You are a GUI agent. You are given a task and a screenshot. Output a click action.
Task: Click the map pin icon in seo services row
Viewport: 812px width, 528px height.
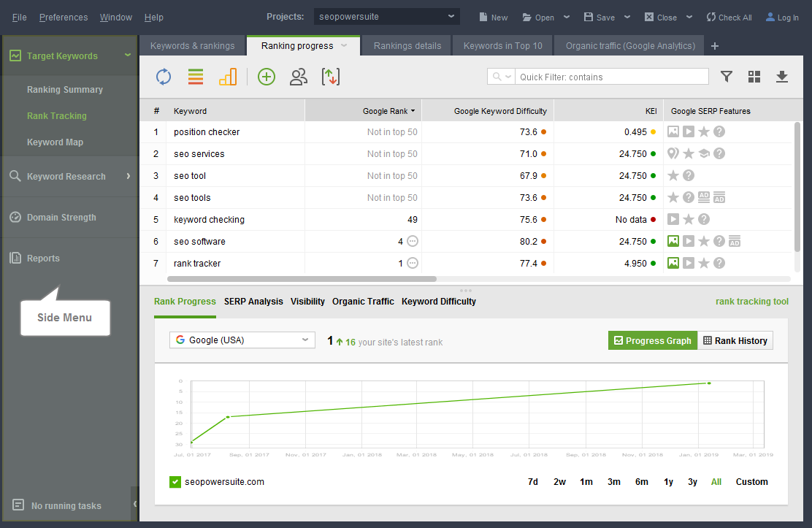pos(673,153)
